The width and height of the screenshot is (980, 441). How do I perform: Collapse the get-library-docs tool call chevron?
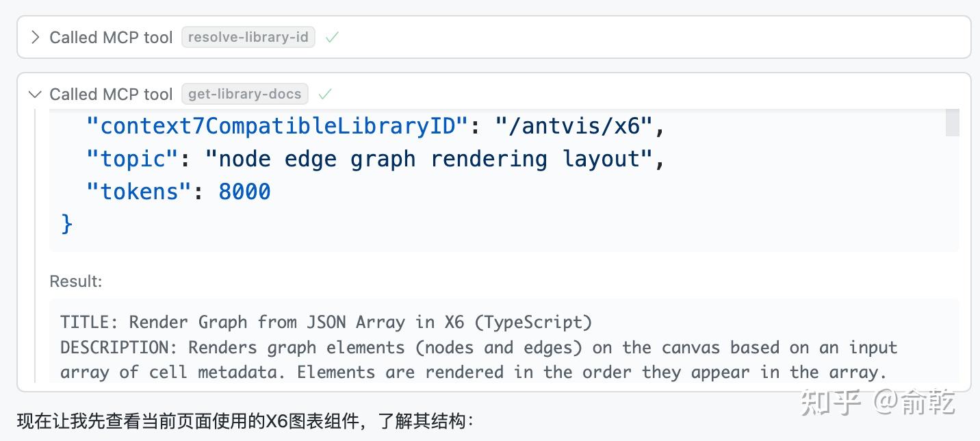pyautogui.click(x=35, y=94)
